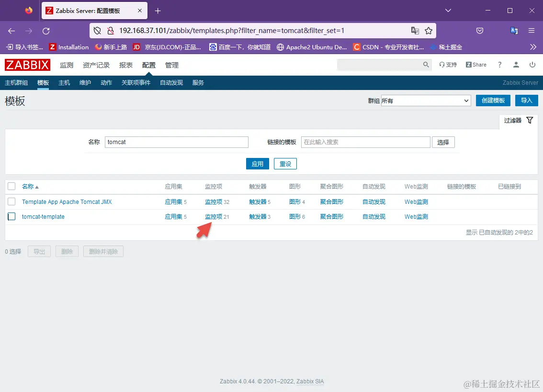Click the ZABBIX logo
The image size is (543, 392).
[x=27, y=65]
